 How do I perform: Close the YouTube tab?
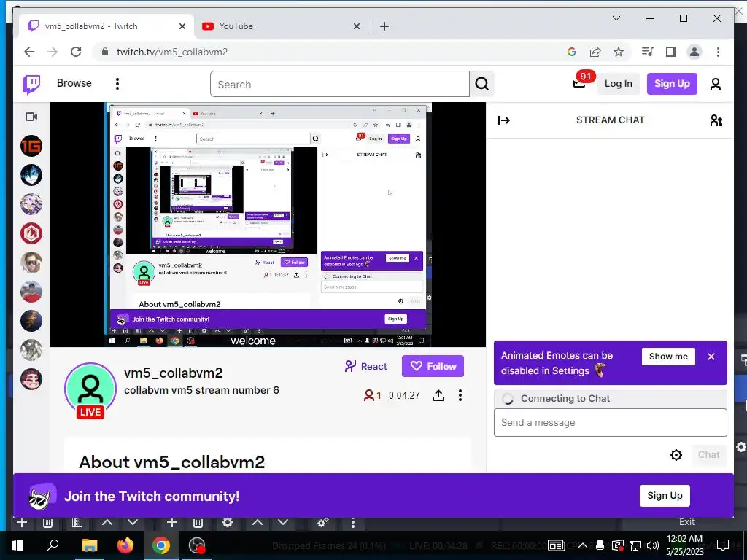356,26
